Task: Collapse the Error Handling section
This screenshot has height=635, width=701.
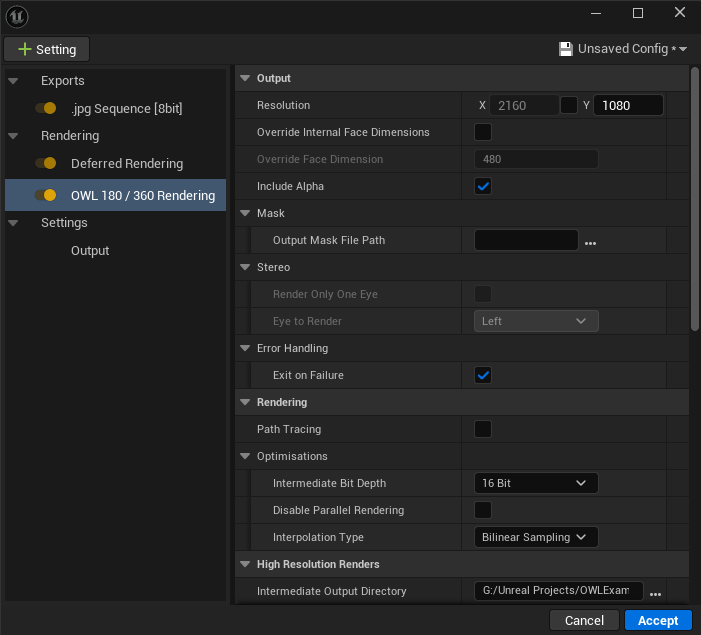Action: coord(246,348)
